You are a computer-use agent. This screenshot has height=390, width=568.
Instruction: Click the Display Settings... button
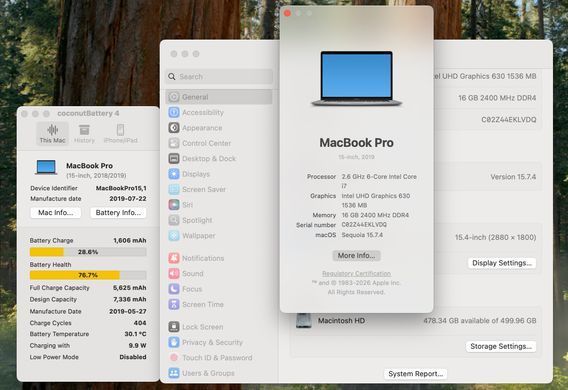pyautogui.click(x=502, y=263)
